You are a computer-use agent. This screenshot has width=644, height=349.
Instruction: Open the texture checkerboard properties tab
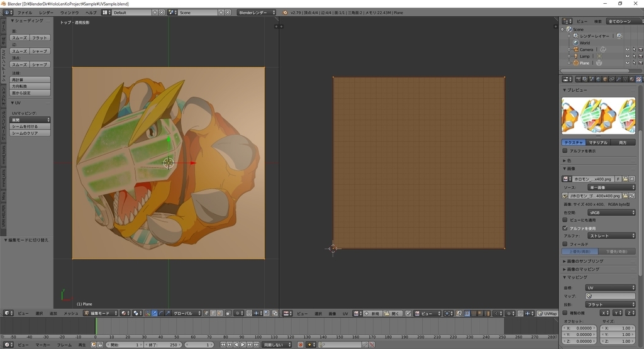[x=639, y=79]
